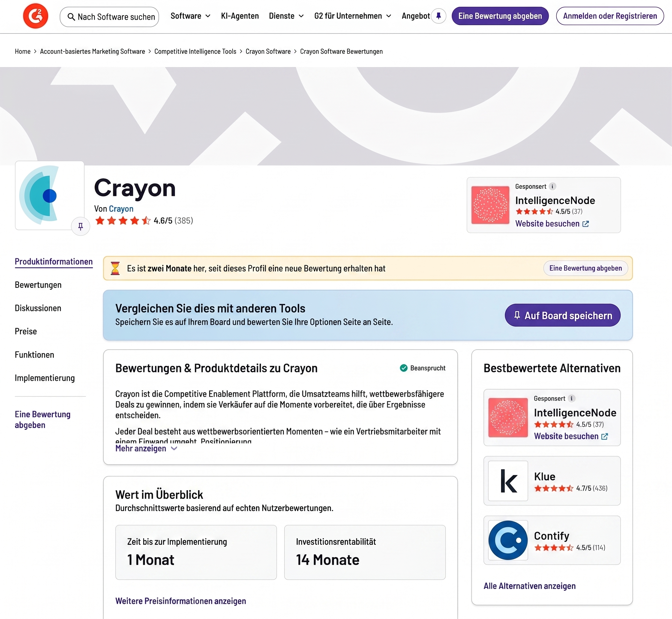Open G2 für Unternehmen dropdown
The height and width of the screenshot is (619, 672).
click(353, 16)
